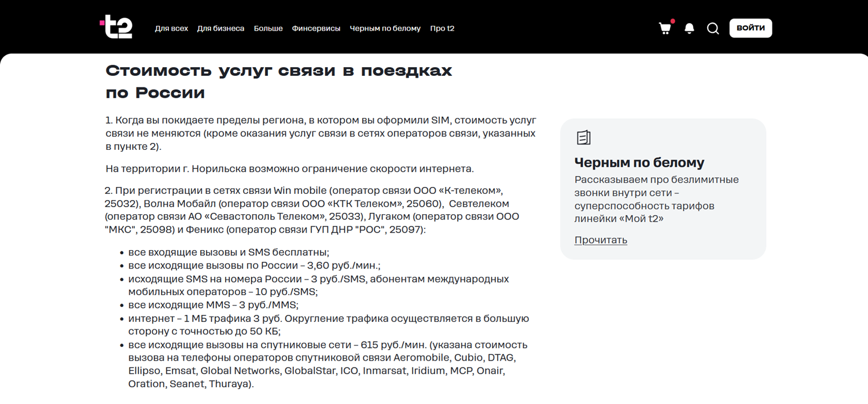868x404 pixels.
Task: Click the card description 'Рассказываем про безлимитные'
Action: (657, 199)
